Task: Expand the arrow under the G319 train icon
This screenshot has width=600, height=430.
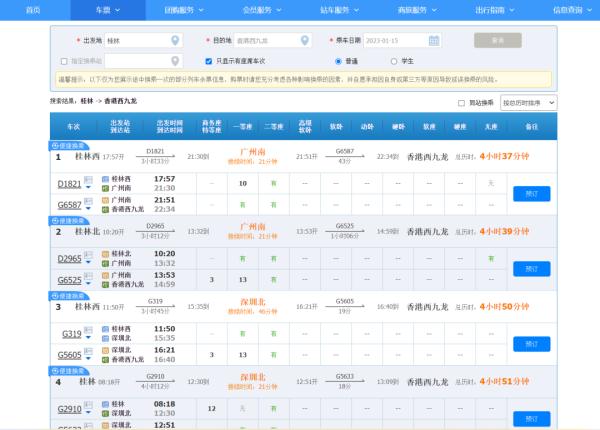Action: [88, 337]
